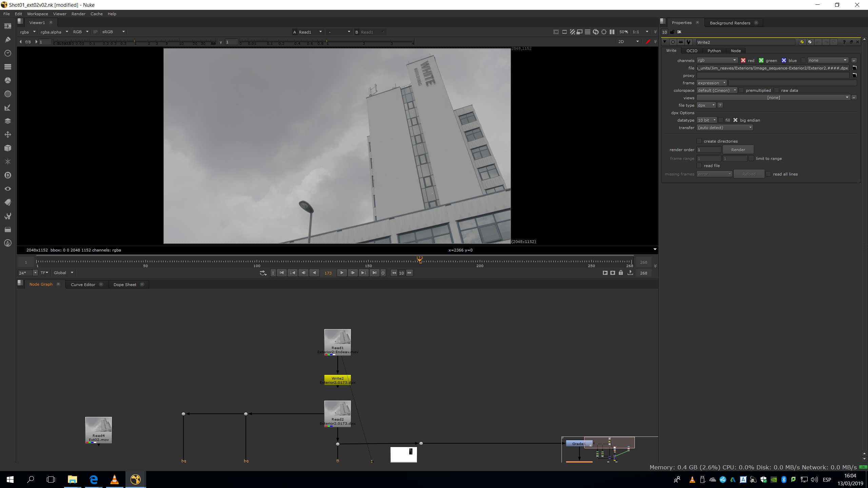
Task: Enable the create directories checkbox
Action: pos(699,141)
